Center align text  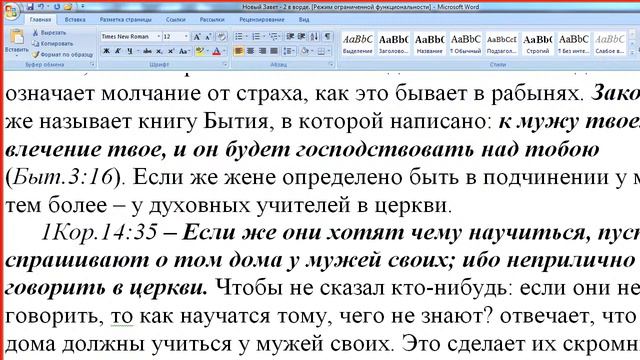click(251, 51)
